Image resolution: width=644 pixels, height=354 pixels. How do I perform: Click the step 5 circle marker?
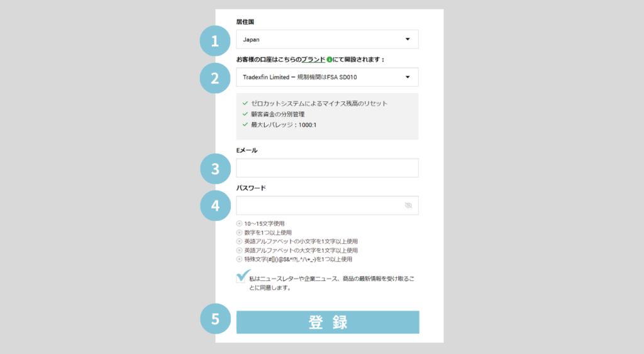pos(215,319)
